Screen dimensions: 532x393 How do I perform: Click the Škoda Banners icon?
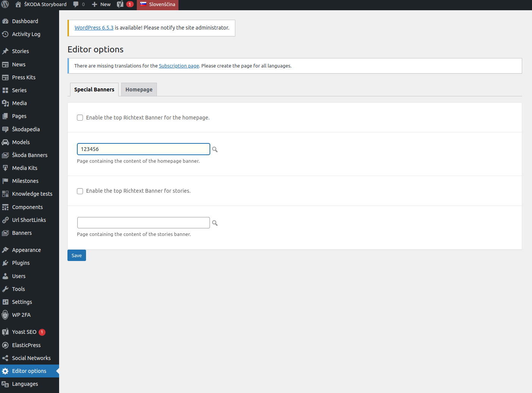(x=5, y=155)
